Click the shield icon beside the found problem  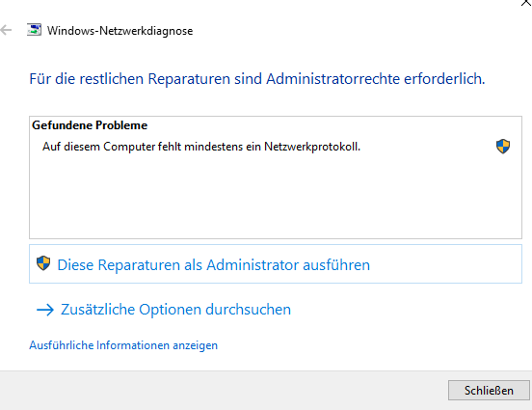(503, 147)
